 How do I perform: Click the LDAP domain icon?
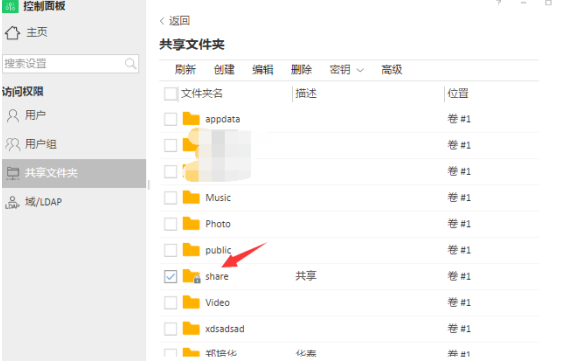[12, 203]
